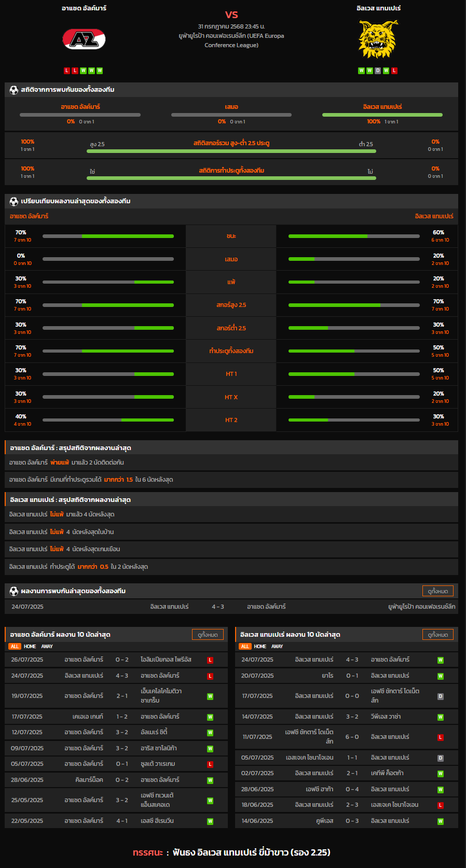Click the orange VS text at top
Screen dimensions: 466x868
tap(231, 15)
